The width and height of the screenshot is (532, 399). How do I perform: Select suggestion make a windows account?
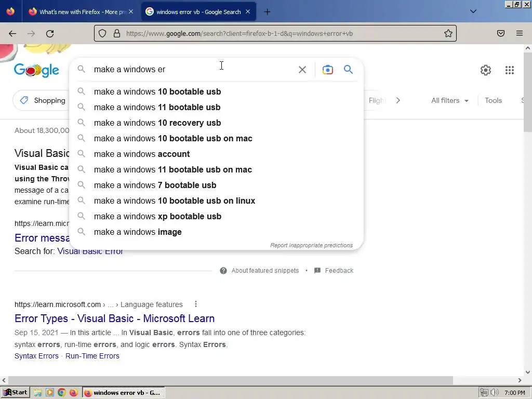click(217, 154)
